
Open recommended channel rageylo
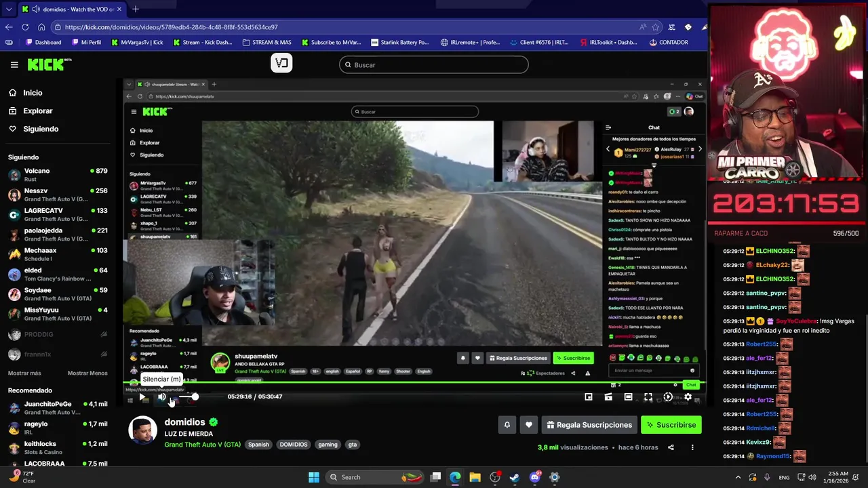(58, 428)
